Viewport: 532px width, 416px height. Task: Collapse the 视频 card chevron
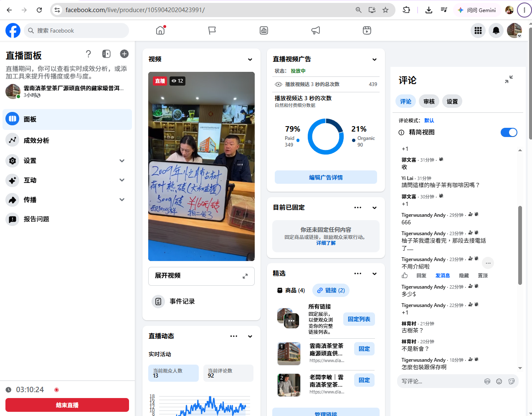coord(250,59)
